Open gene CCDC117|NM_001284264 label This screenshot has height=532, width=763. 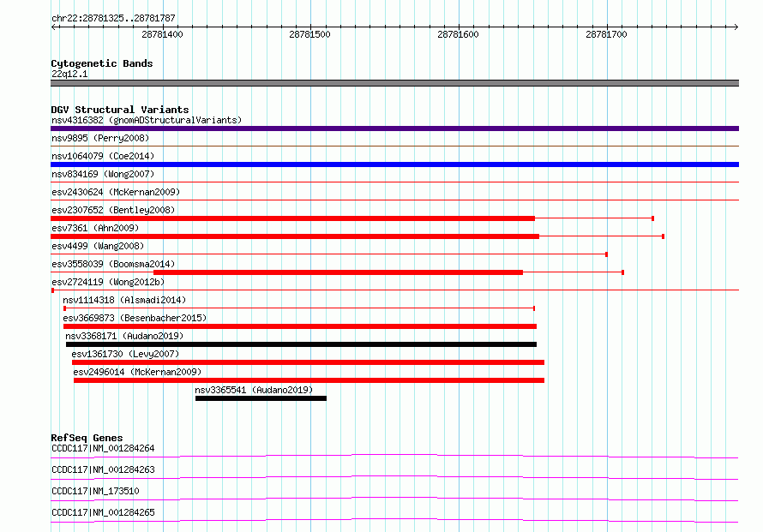tap(103, 448)
